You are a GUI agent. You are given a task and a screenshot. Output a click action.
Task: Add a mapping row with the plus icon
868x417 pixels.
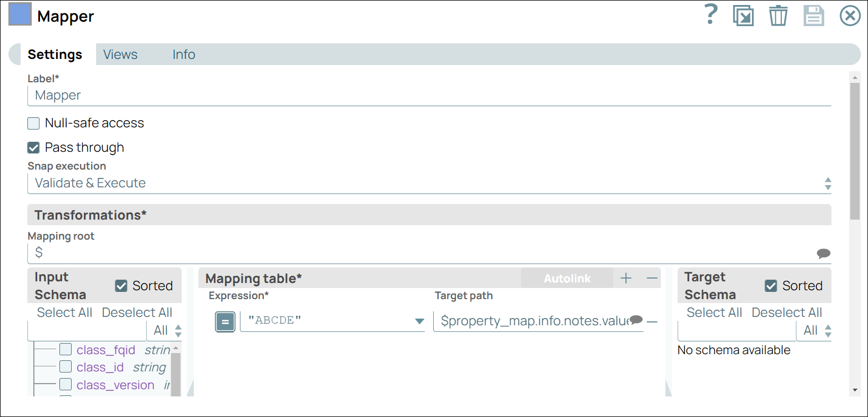626,278
